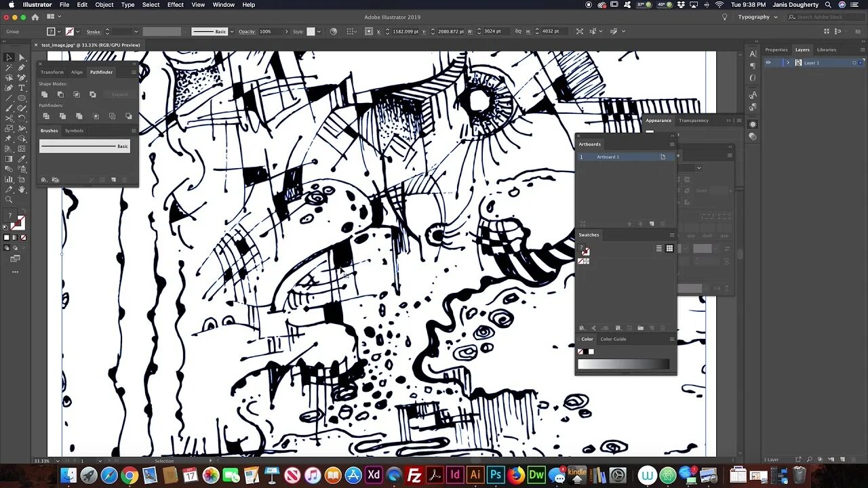Open the Typography workspace dropdown
868x488 pixels.
point(757,17)
